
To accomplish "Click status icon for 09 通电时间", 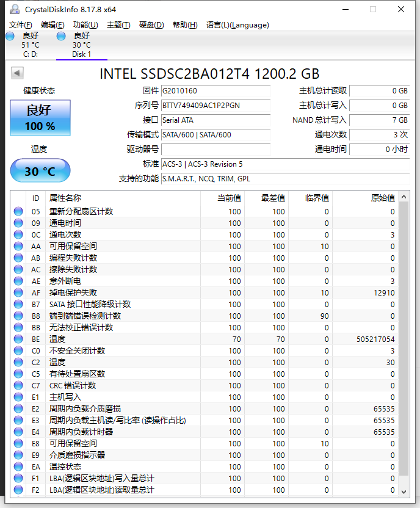I will point(18,223).
